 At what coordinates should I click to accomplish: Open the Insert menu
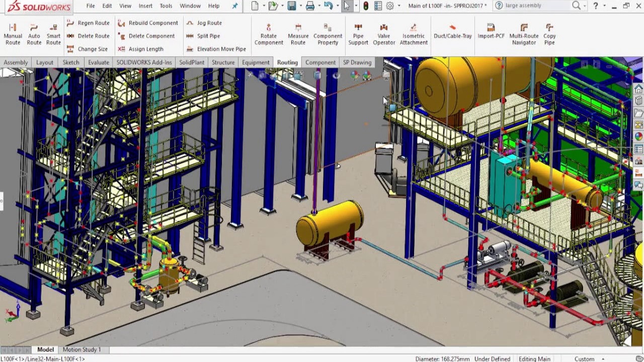145,6
